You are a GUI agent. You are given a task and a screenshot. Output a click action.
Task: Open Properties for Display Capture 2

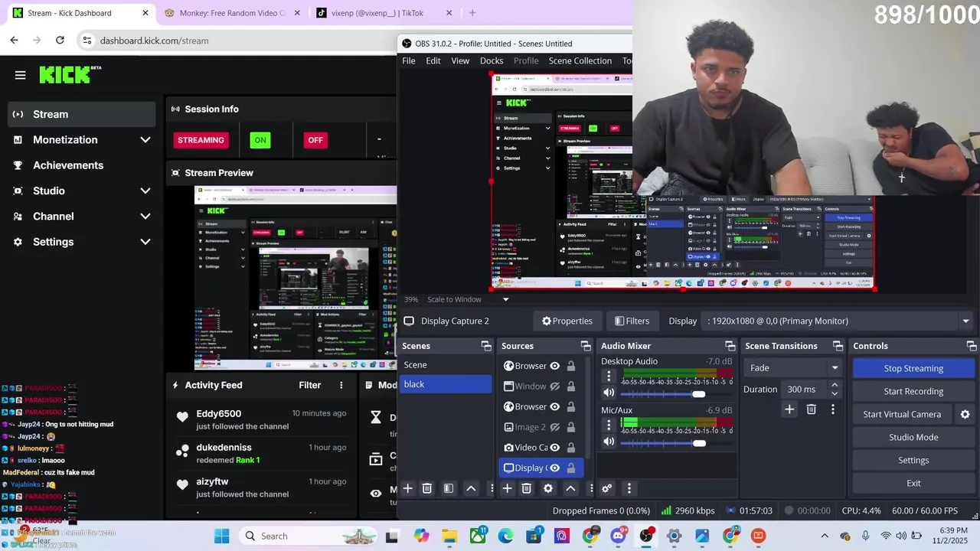pos(567,321)
